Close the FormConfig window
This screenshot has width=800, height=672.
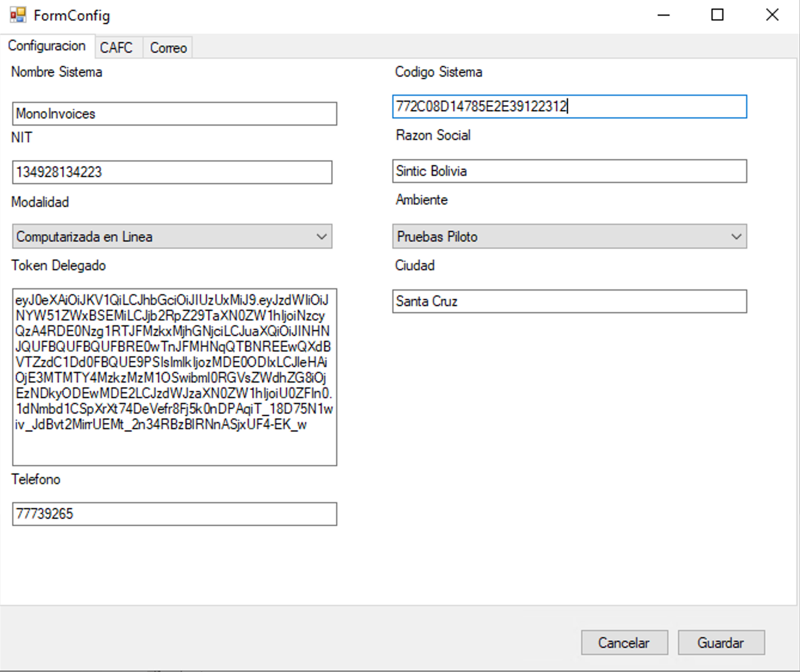point(772,15)
